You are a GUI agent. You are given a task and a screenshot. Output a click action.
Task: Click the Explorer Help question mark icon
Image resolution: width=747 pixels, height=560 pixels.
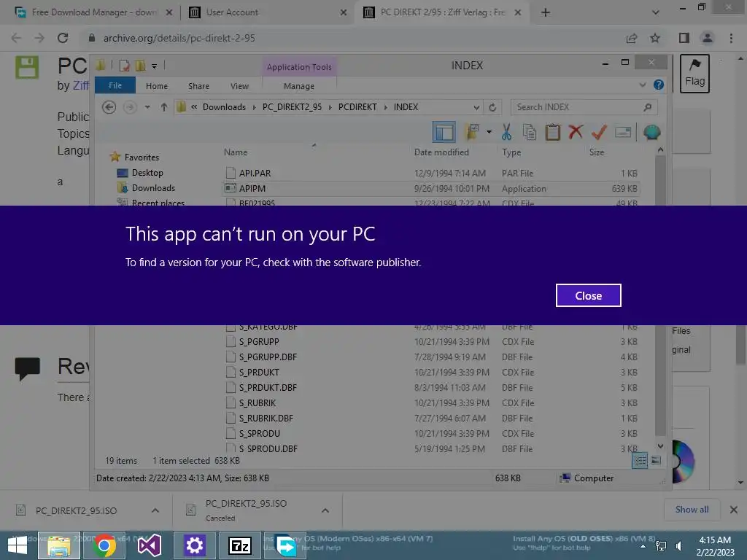pos(659,85)
